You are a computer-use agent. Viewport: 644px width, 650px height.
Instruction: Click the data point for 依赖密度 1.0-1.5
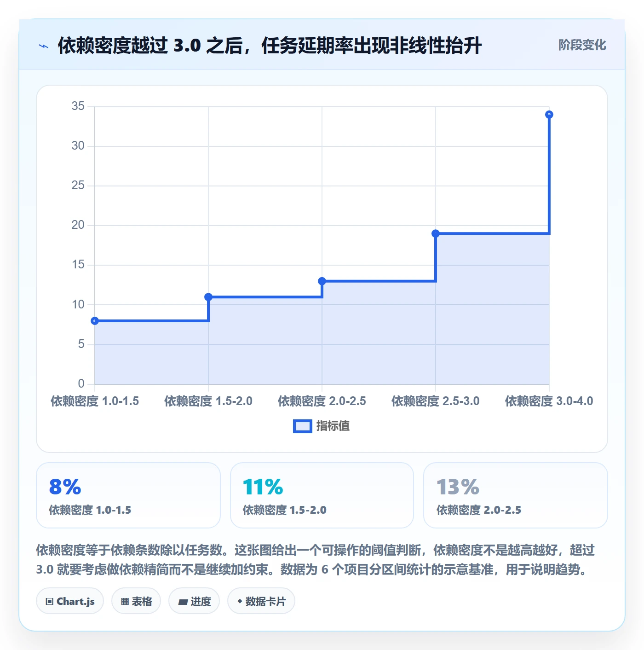pos(95,321)
